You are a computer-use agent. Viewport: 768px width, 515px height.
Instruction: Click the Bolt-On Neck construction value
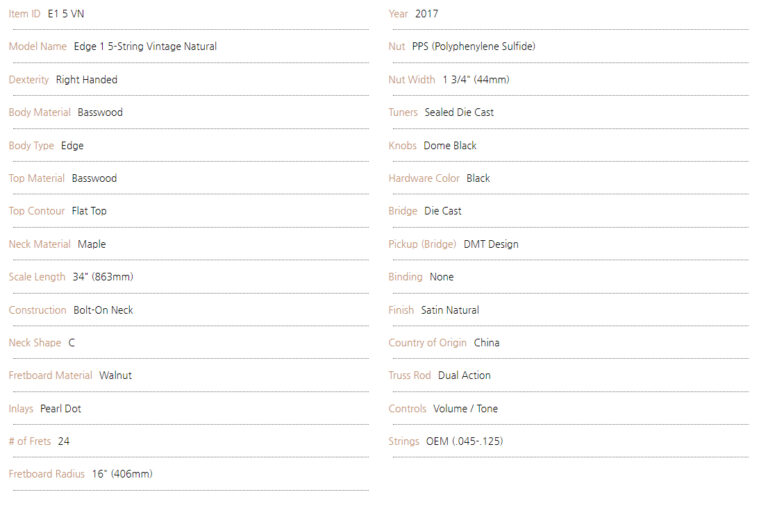[103, 310]
